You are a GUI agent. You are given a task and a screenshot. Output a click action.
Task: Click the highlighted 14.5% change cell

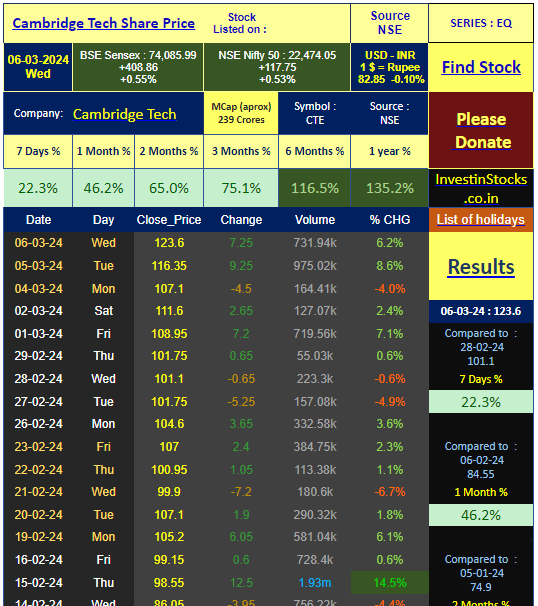pyautogui.click(x=390, y=583)
